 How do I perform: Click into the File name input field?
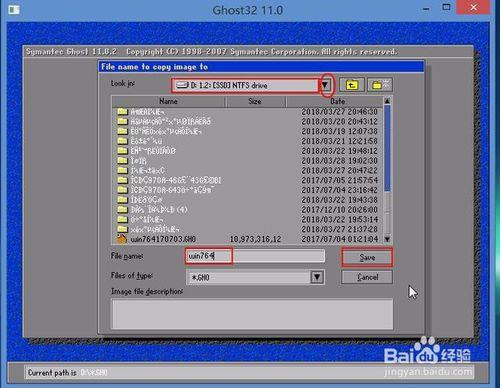click(x=255, y=256)
